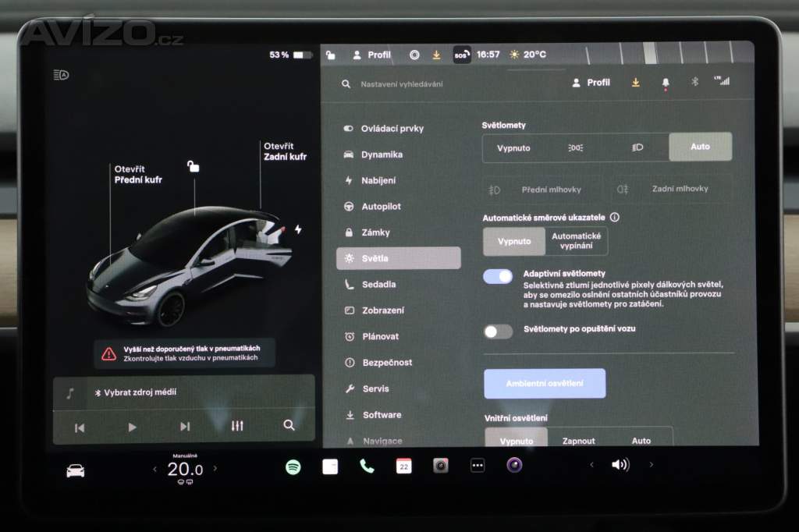Image resolution: width=799 pixels, height=532 pixels.
Task: Open the Autopilot settings menu
Action: point(381,207)
